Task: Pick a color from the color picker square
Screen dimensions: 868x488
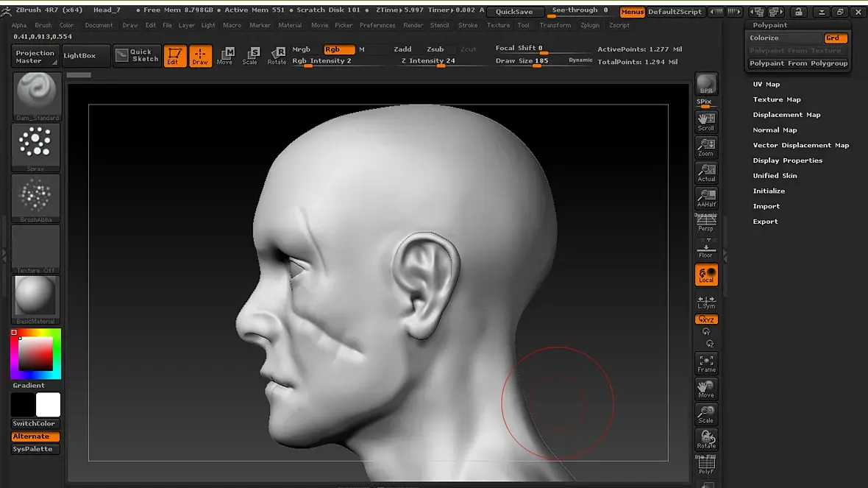Action: [x=35, y=354]
